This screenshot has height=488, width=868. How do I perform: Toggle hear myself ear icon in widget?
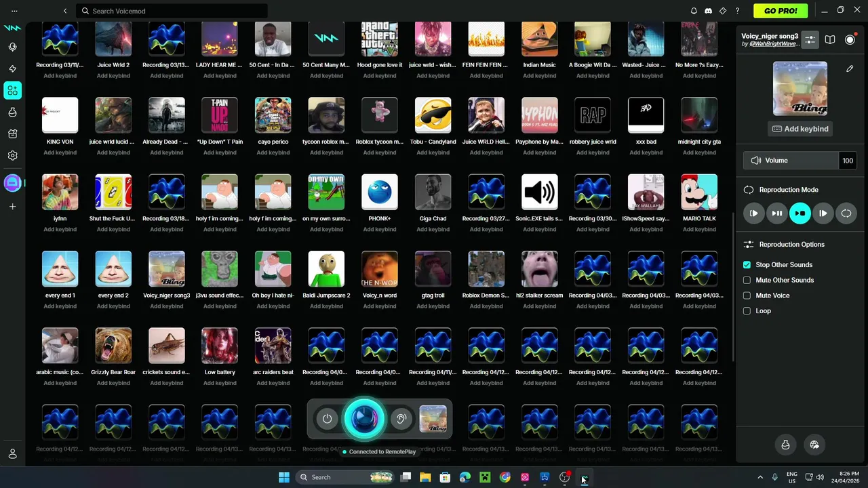point(401,419)
